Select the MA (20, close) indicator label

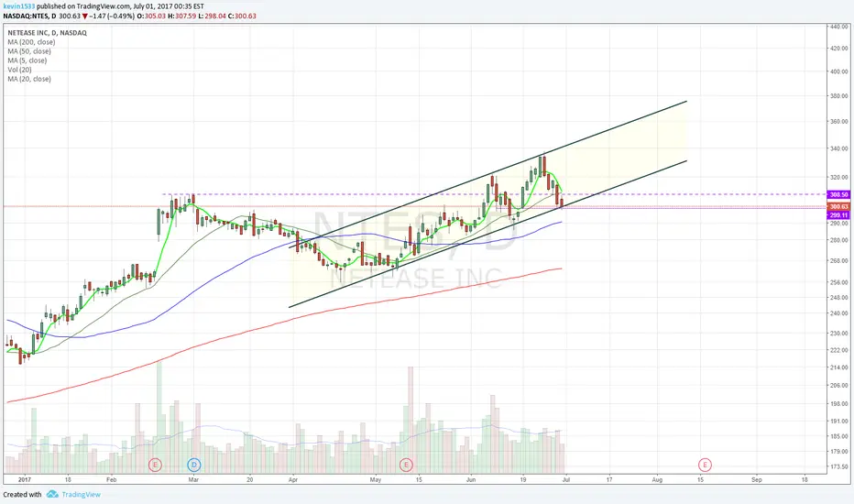(x=29, y=79)
